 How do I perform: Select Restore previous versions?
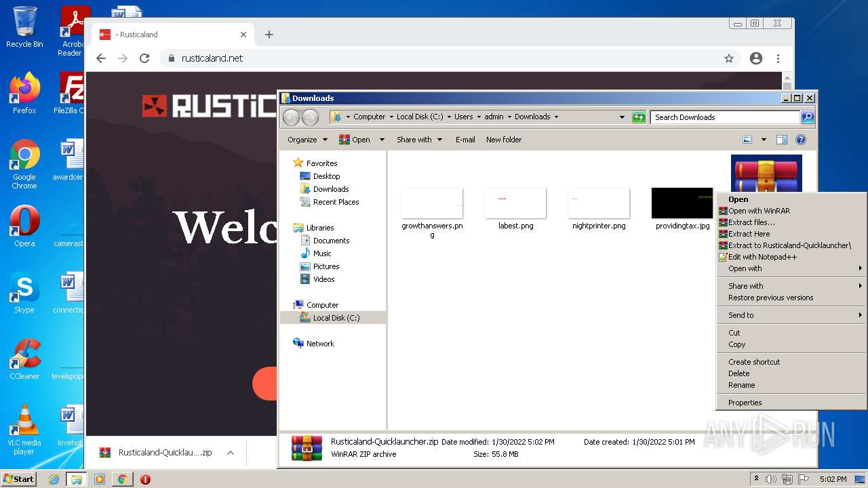(x=791, y=298)
